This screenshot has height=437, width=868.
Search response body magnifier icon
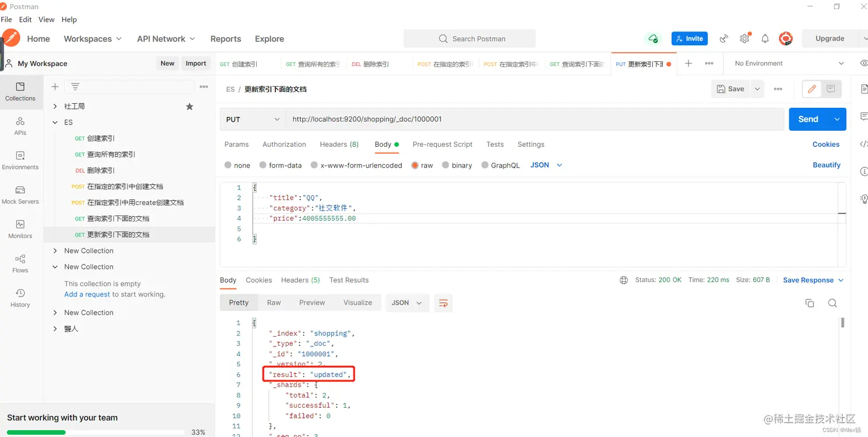click(x=832, y=303)
